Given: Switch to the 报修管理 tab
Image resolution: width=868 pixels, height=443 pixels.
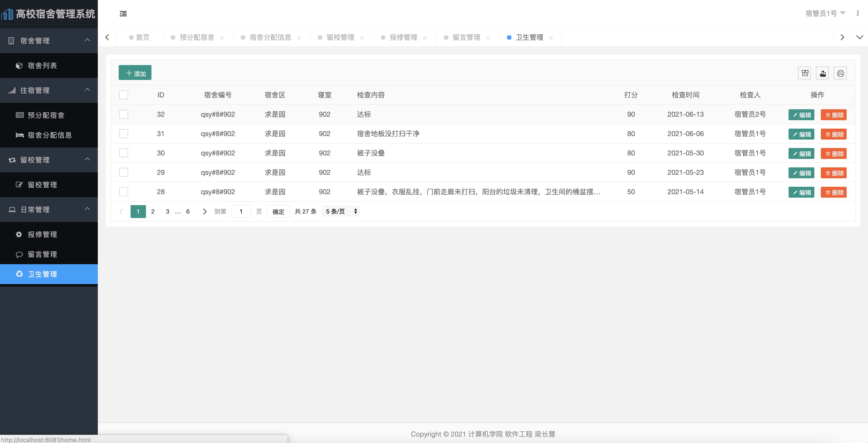Looking at the screenshot, I should (x=403, y=37).
